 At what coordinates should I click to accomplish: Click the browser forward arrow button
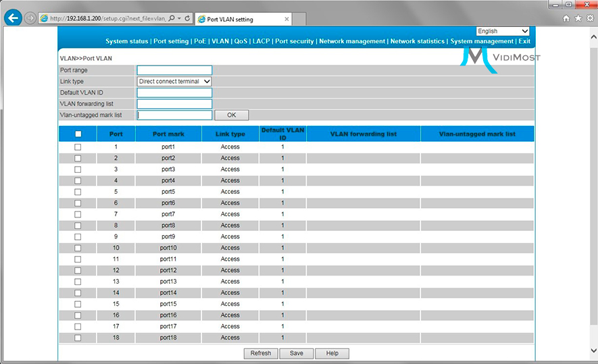pos(30,18)
